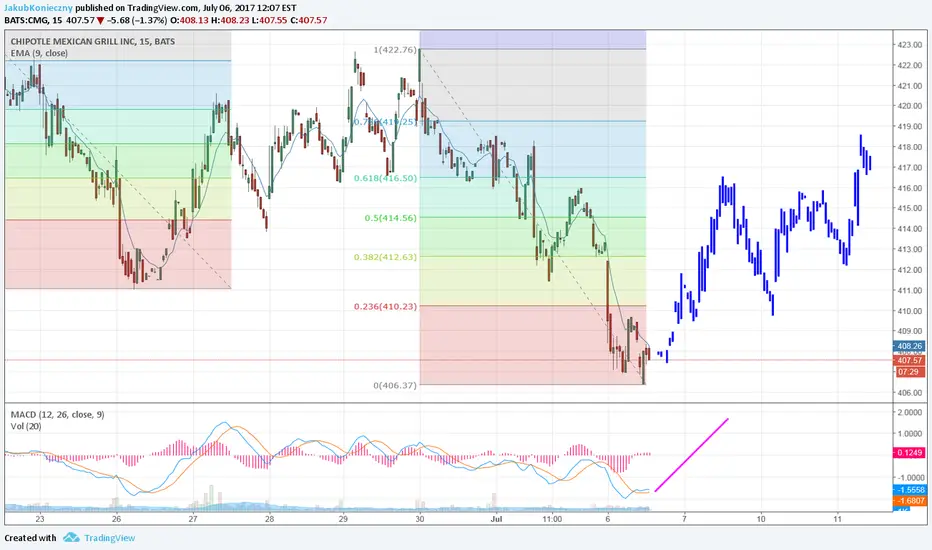Click the MACD (12, 26, close, 9) label

[x=58, y=414]
